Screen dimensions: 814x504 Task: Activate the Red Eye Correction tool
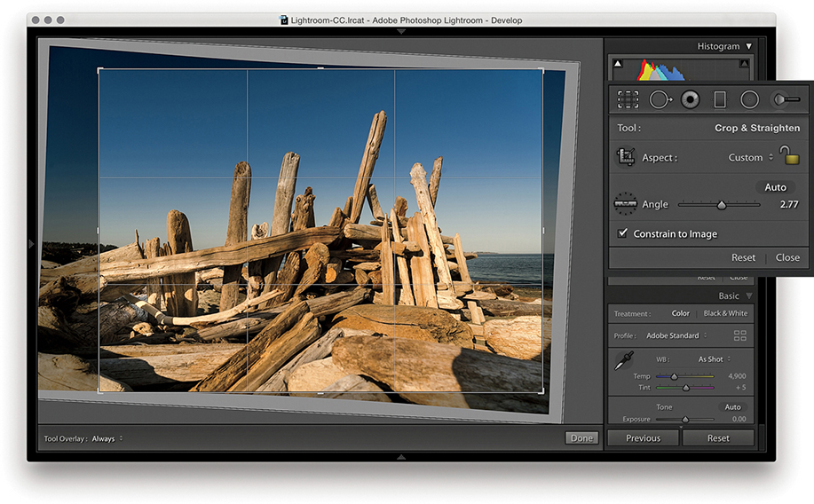[691, 99]
